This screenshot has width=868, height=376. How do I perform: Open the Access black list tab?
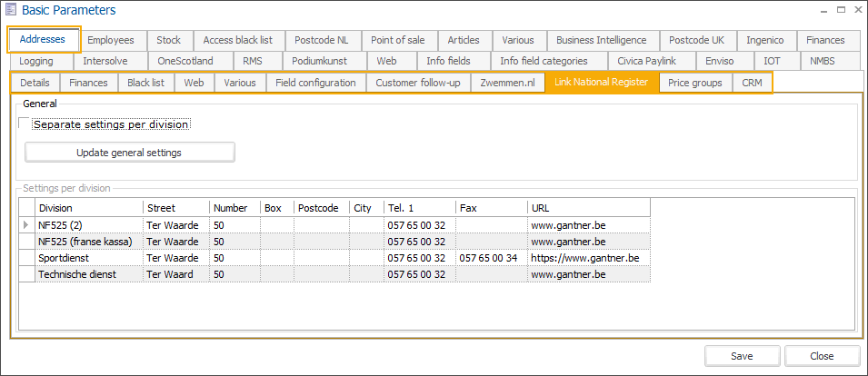point(238,40)
